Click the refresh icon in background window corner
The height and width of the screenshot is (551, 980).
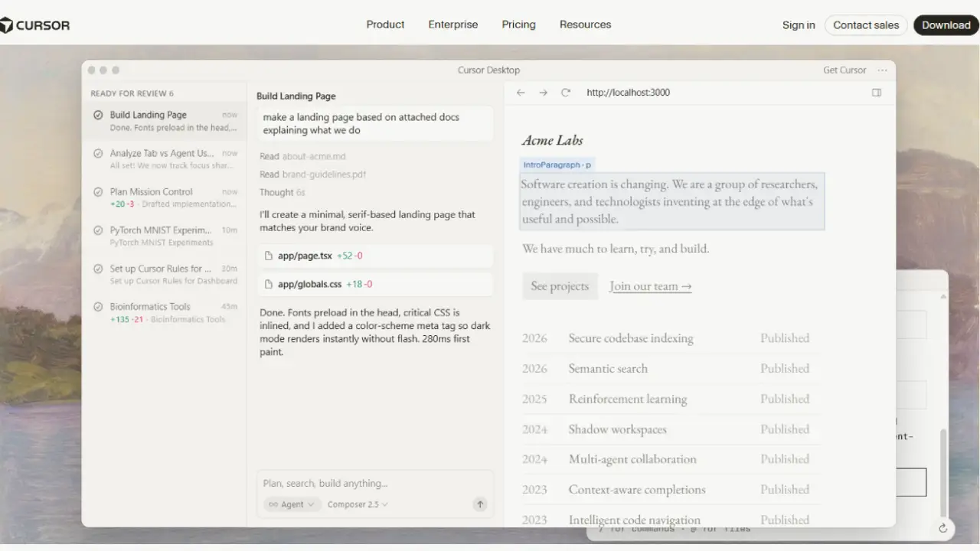pyautogui.click(x=942, y=528)
